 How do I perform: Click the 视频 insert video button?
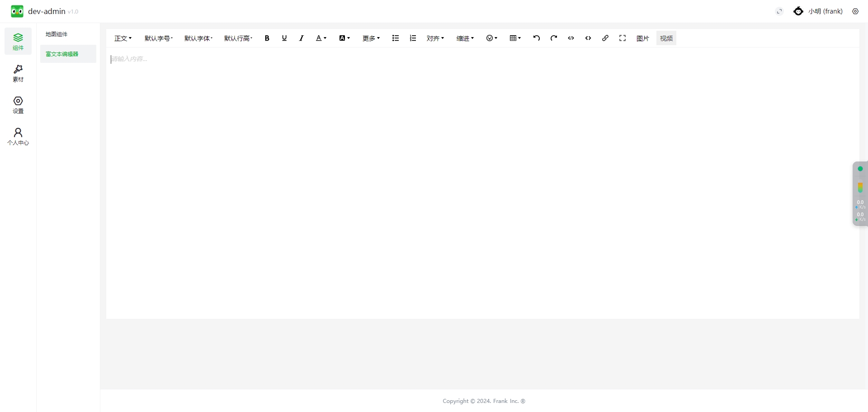click(x=666, y=38)
